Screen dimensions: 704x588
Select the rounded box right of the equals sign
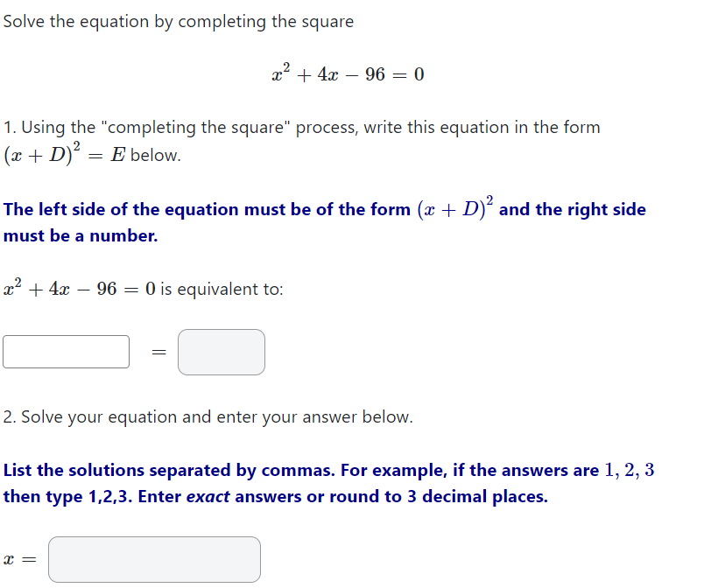pyautogui.click(x=221, y=352)
